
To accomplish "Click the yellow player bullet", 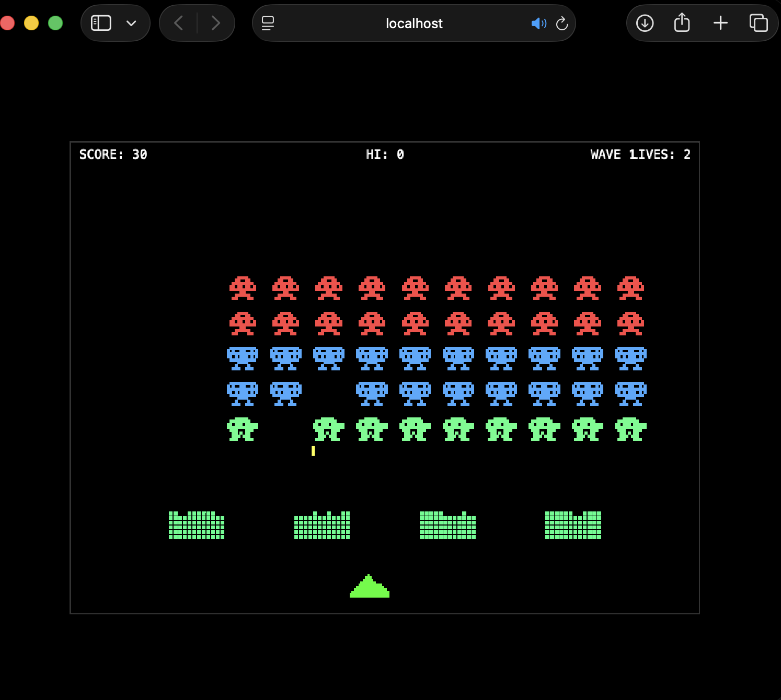I will (313, 451).
